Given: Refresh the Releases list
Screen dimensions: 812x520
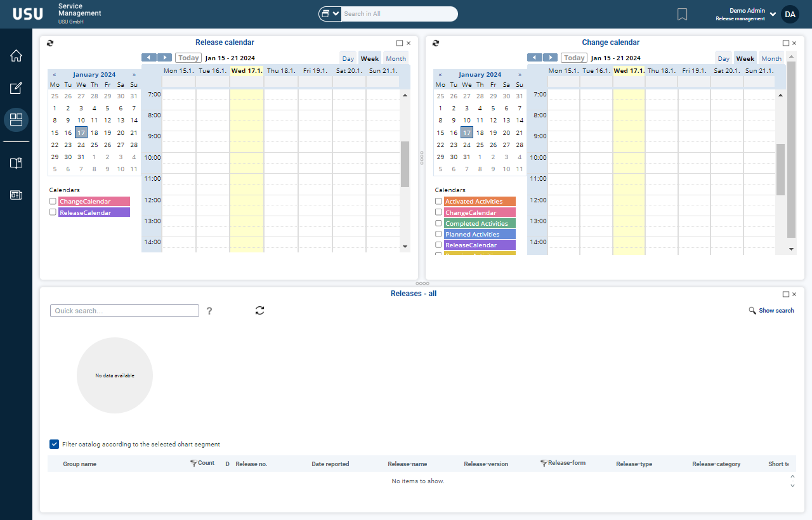Looking at the screenshot, I should tap(259, 310).
